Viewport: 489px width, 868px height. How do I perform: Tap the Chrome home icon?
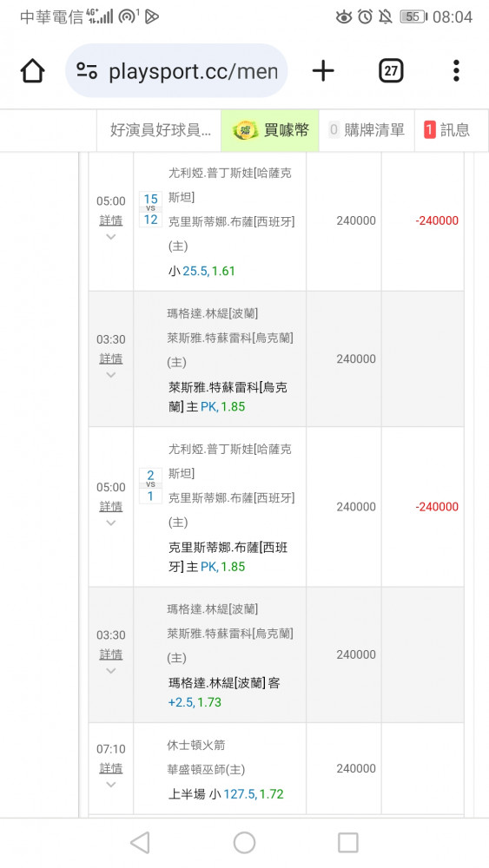33,71
